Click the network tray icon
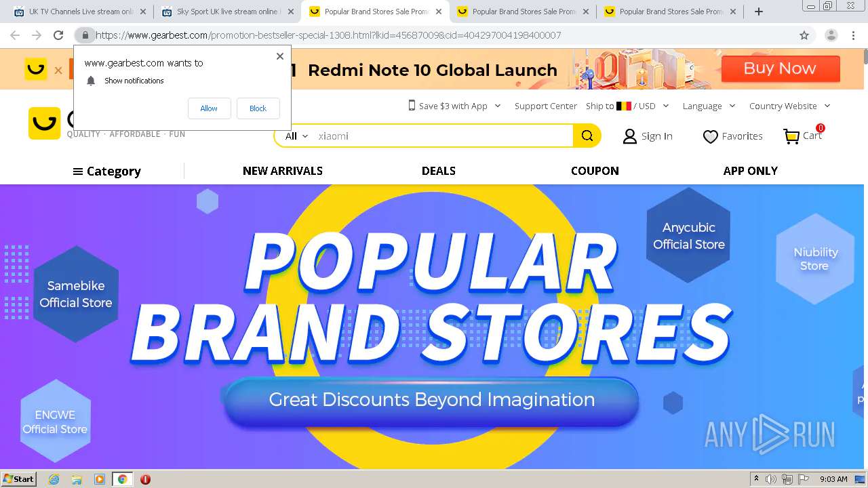The image size is (868, 488). [x=787, y=479]
